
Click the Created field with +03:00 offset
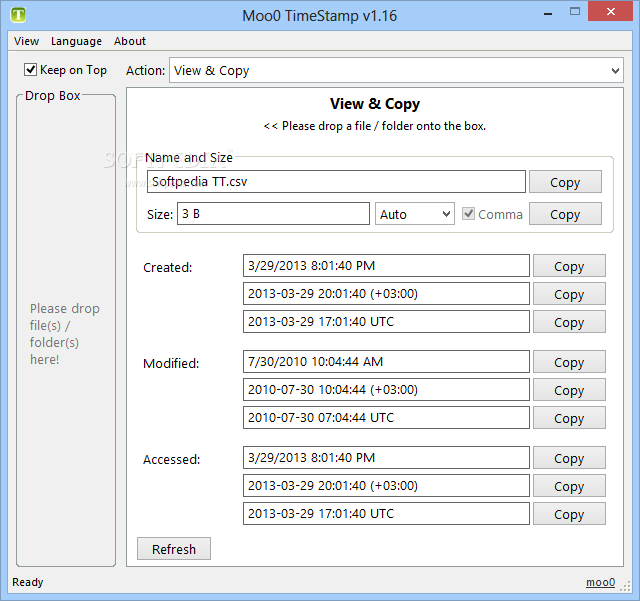click(386, 294)
